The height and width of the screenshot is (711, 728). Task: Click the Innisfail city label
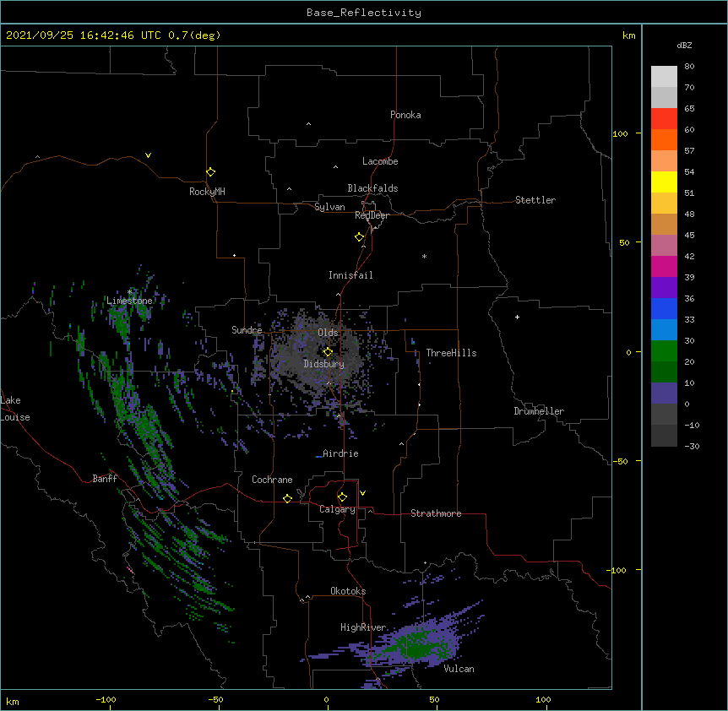click(x=350, y=275)
